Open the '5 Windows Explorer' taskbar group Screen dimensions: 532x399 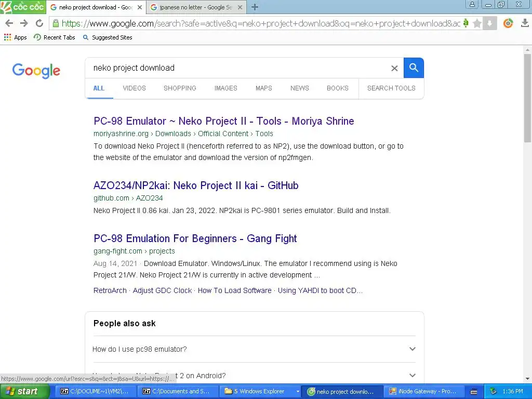260,391
